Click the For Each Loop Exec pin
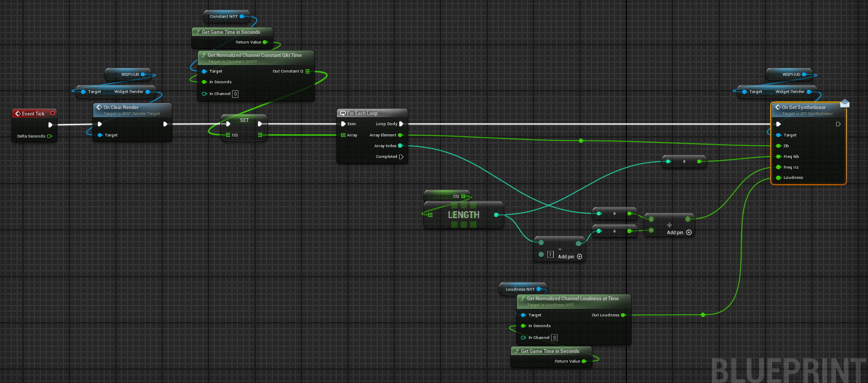The height and width of the screenshot is (383, 868). pyautogui.click(x=343, y=124)
